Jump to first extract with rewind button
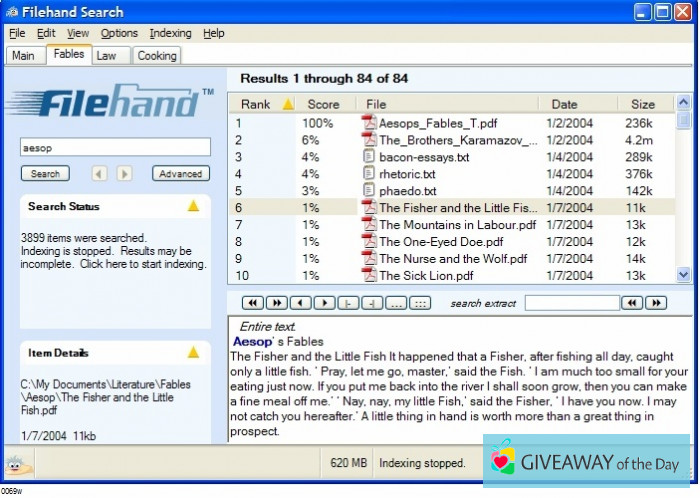This screenshot has height=498, width=700. (x=253, y=303)
